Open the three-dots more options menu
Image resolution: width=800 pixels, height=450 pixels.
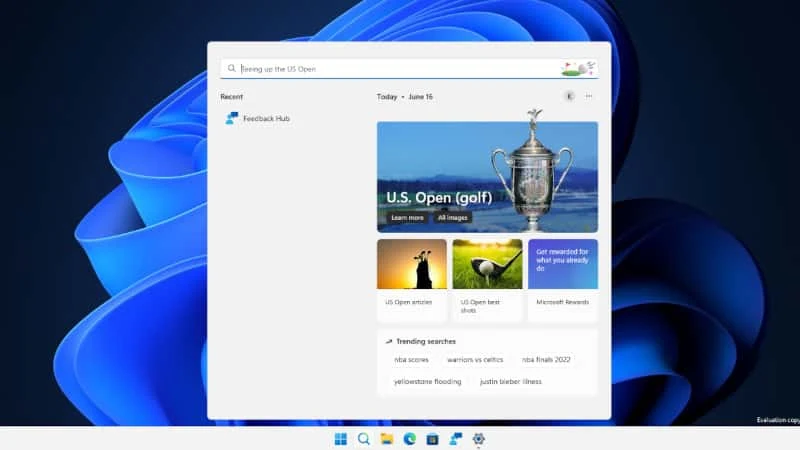(x=589, y=96)
